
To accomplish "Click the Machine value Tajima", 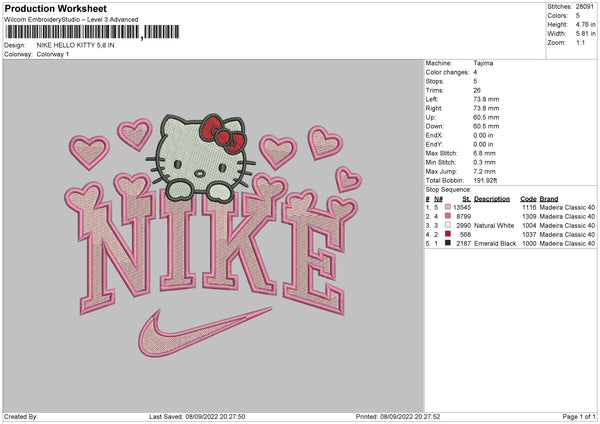I will (483, 63).
